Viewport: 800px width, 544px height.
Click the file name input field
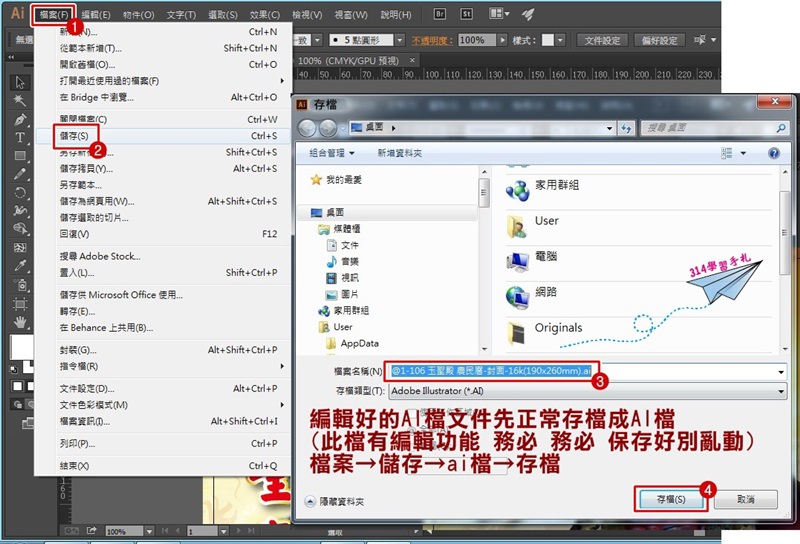[587, 371]
